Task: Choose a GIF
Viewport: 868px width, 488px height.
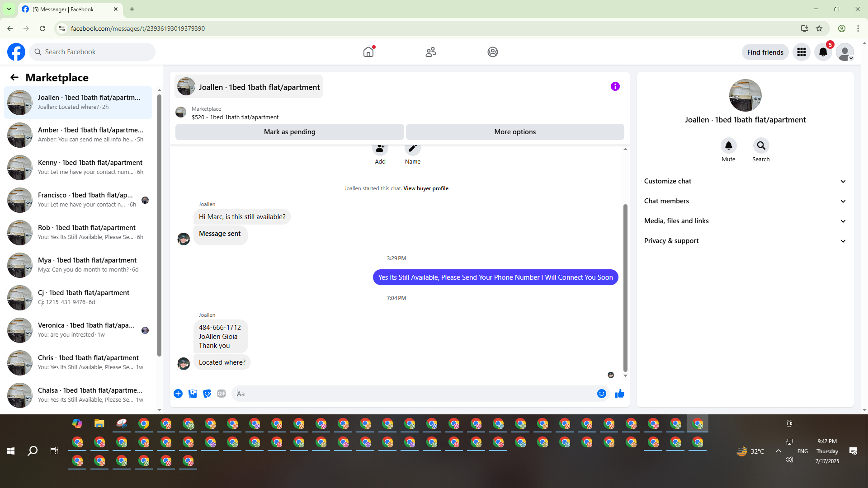Action: (222, 394)
